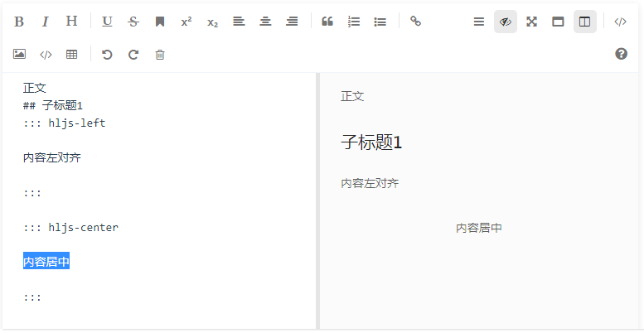Open the heading level dropdown
644x333 pixels.
coord(72,22)
